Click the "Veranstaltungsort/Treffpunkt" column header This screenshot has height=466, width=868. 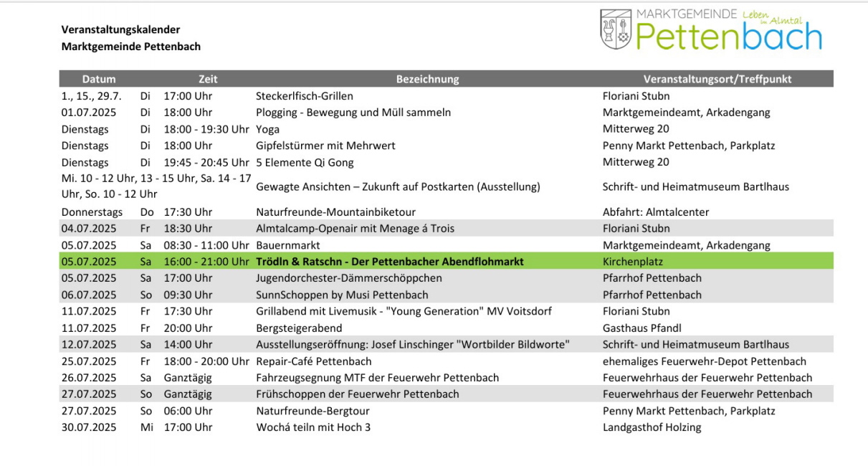point(717,79)
